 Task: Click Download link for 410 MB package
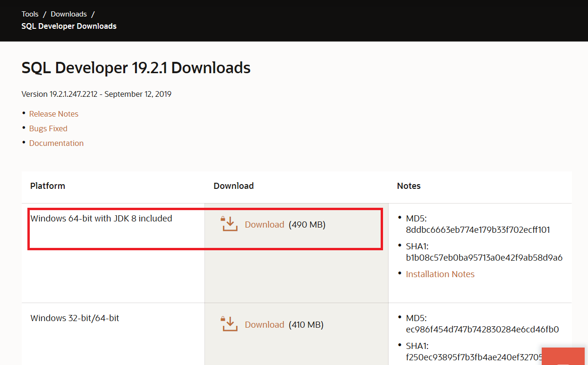tap(264, 325)
